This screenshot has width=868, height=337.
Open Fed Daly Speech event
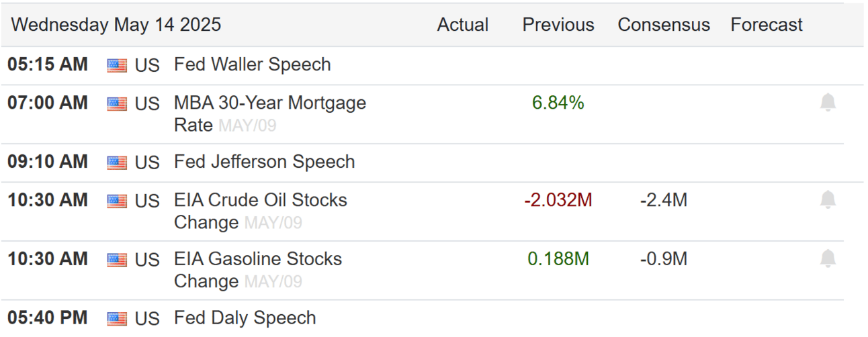point(245,318)
